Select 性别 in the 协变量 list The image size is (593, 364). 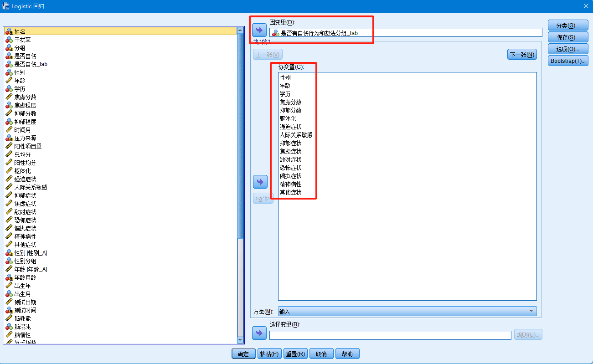pos(285,77)
